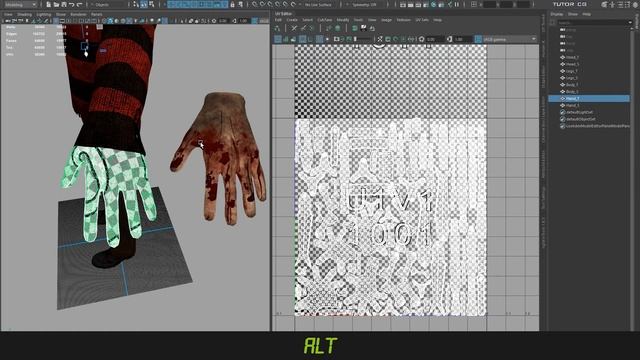Click the UV Editor panel title tab
Viewport: 640px width, 360px height.
(284, 13)
